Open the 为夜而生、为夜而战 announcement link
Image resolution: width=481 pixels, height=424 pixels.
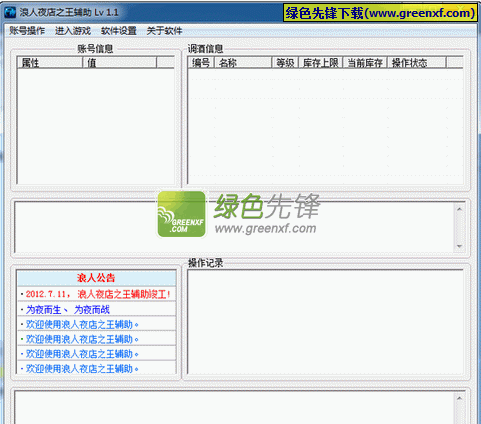point(68,310)
